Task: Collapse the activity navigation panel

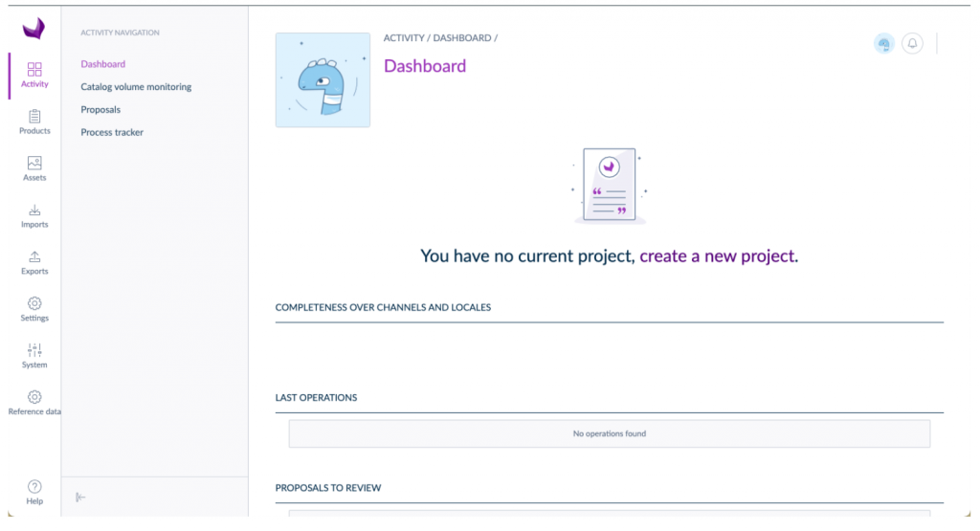Action: coord(80,498)
